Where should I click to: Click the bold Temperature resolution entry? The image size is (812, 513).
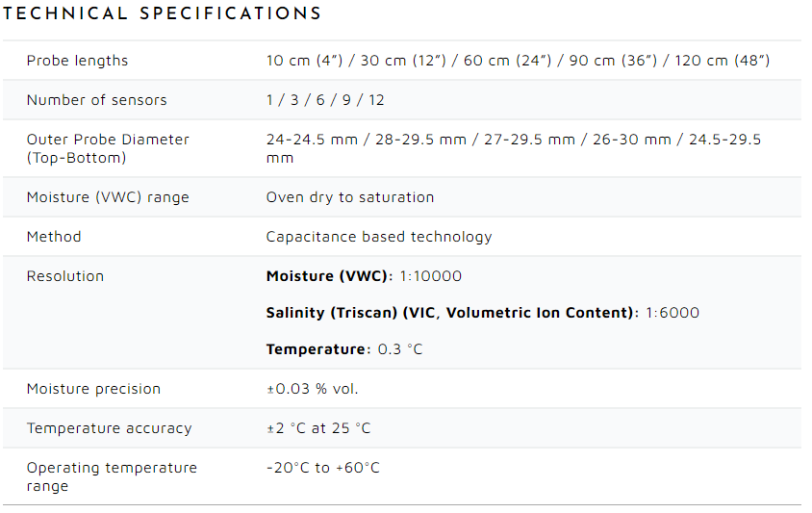coord(343,349)
